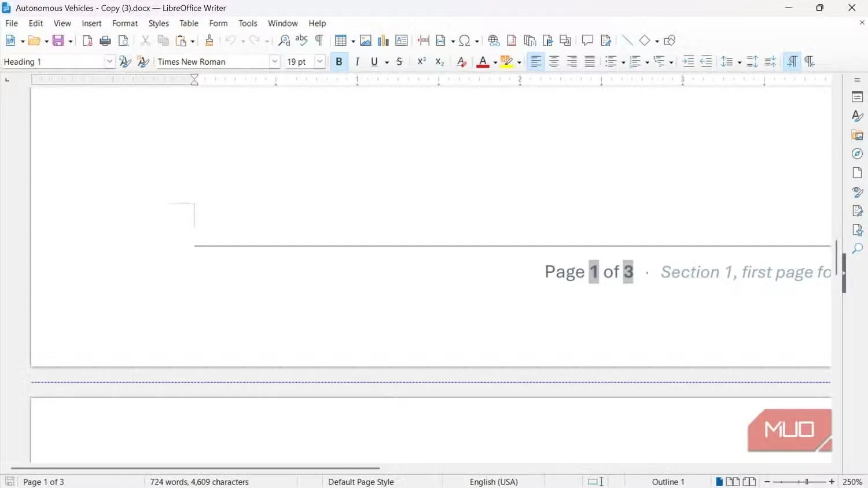Screen dimensions: 868x488
Task: Insert chart icon
Action: (x=383, y=40)
